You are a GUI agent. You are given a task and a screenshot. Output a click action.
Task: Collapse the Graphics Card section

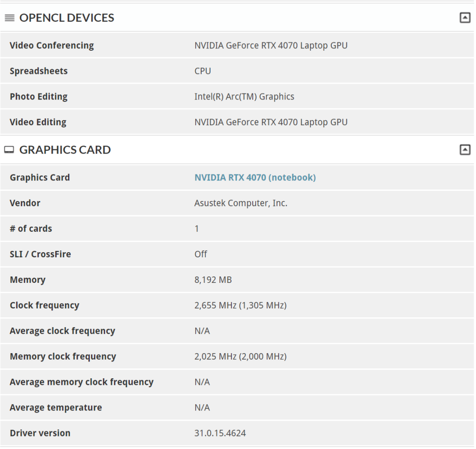(464, 150)
